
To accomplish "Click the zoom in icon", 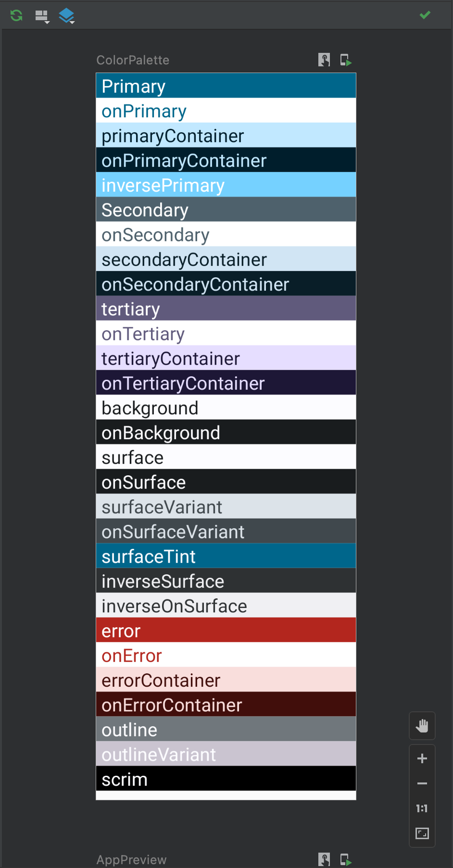I will point(422,758).
